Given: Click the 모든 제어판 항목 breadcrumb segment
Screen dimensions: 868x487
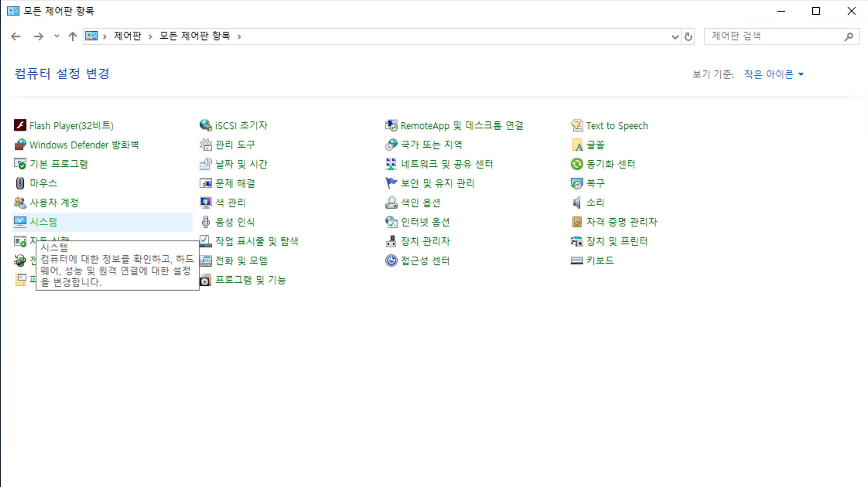Looking at the screenshot, I should click(x=195, y=36).
